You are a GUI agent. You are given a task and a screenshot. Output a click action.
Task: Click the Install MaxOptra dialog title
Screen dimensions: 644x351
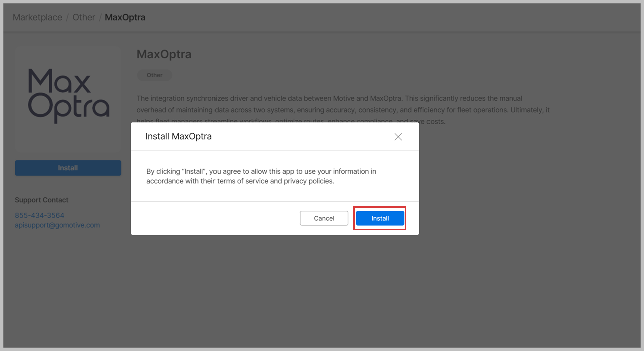coord(178,136)
